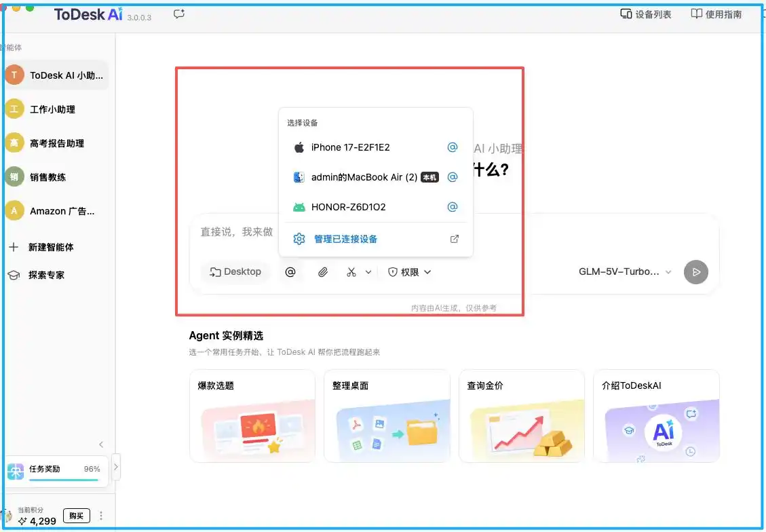Select the 销售教练 agent
Image resolution: width=766 pixels, height=532 pixels.
pyautogui.click(x=56, y=177)
